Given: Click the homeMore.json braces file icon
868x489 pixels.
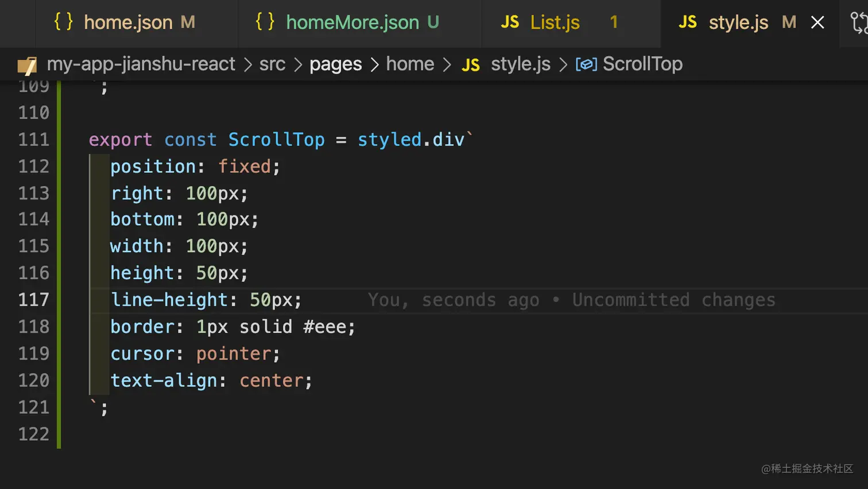Looking at the screenshot, I should pyautogui.click(x=265, y=22).
